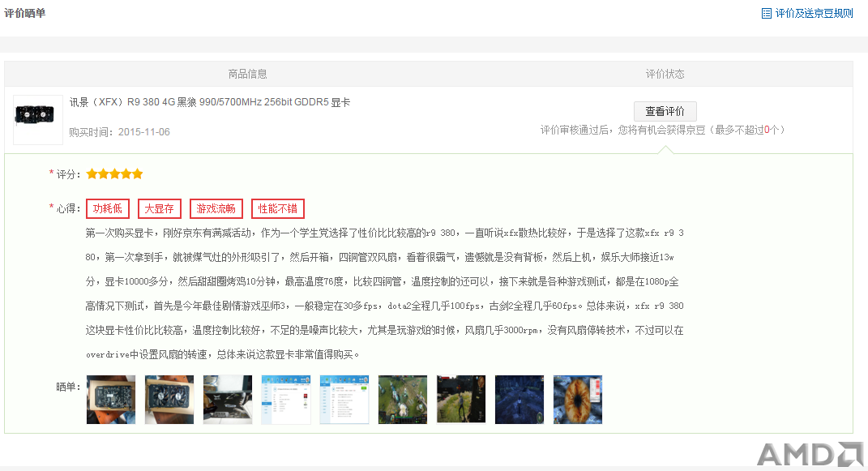This screenshot has height=471, width=868.
Task: Click the review text line starting 第一次购买显卡
Action: 385,233
